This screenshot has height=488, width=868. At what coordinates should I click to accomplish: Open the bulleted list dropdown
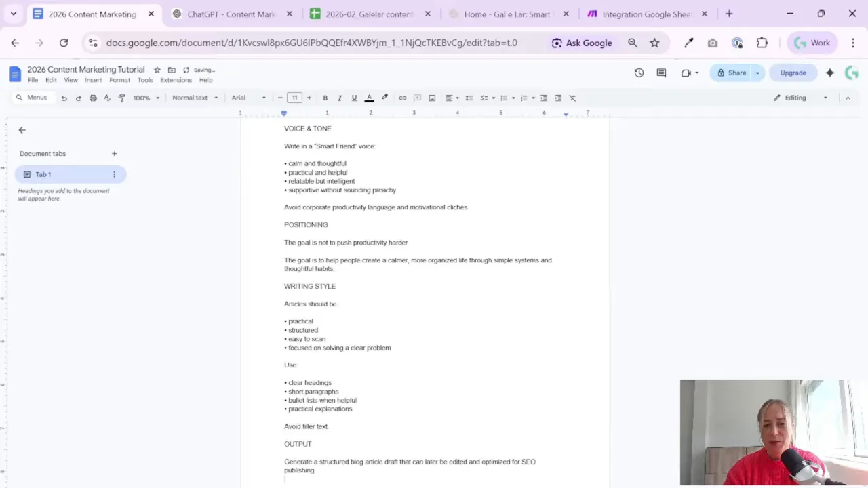(507, 98)
